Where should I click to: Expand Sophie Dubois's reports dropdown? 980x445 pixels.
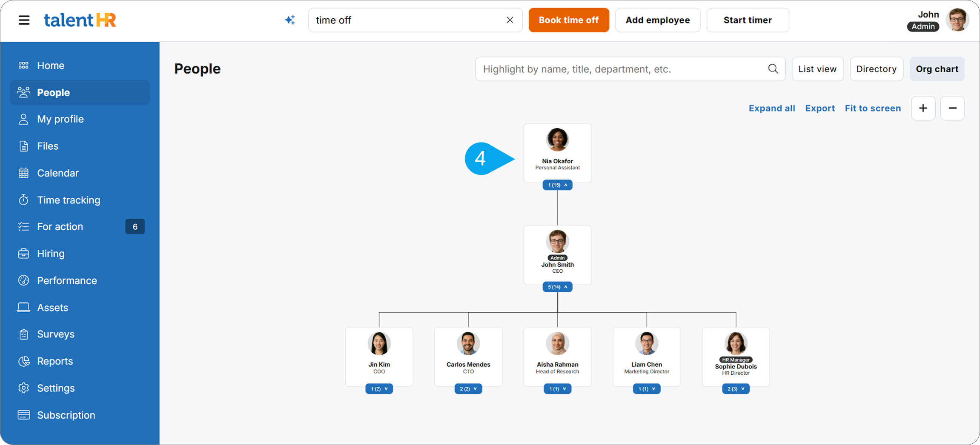click(x=736, y=388)
